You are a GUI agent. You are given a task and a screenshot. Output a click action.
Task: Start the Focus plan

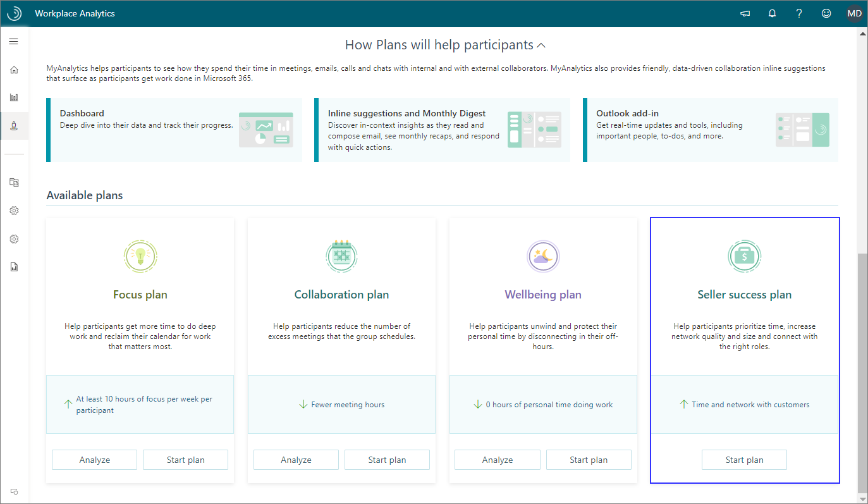[x=186, y=460]
